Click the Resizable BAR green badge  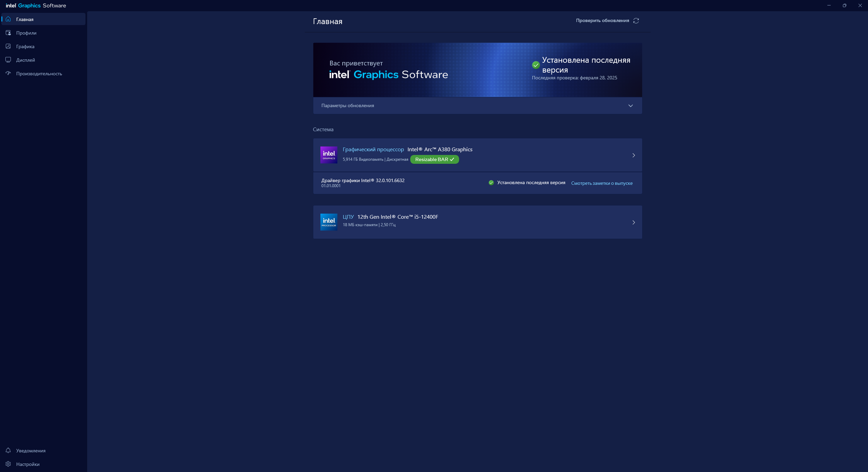pos(434,159)
